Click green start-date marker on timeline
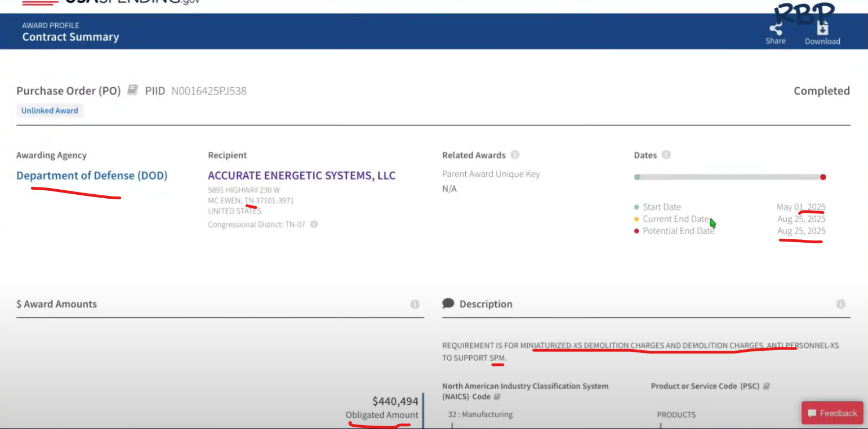Image resolution: width=868 pixels, height=429 pixels. pyautogui.click(x=637, y=177)
